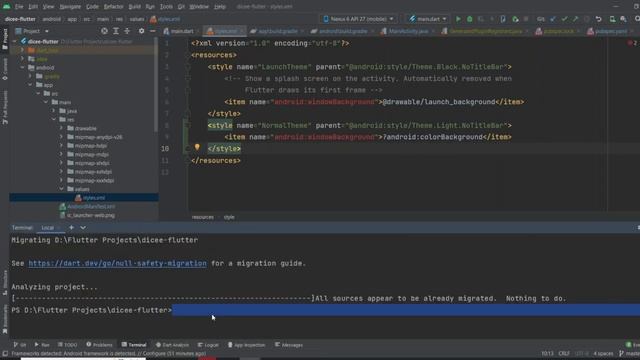Screen dimensions: 640x360
Task: Click the 'style' breadcrumb below editor
Action: pos(229,217)
